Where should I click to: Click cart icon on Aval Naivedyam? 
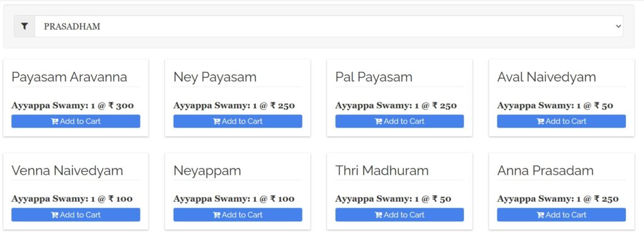540,121
